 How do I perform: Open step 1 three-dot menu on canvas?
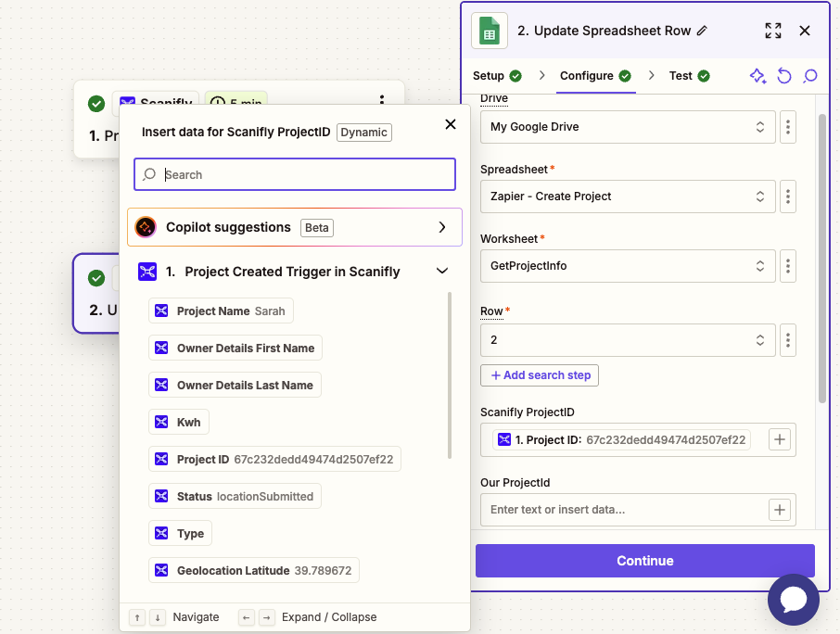[x=381, y=99]
